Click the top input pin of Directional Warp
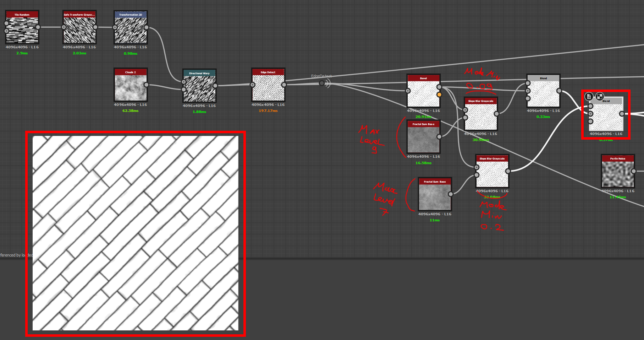 tap(184, 82)
